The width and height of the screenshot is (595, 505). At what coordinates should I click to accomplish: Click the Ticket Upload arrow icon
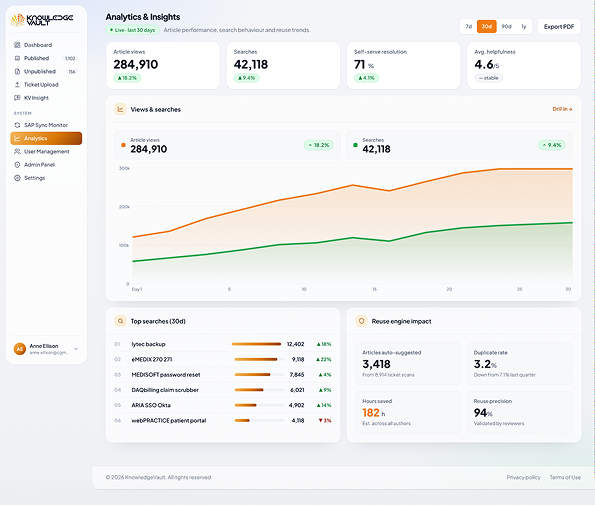17,85
